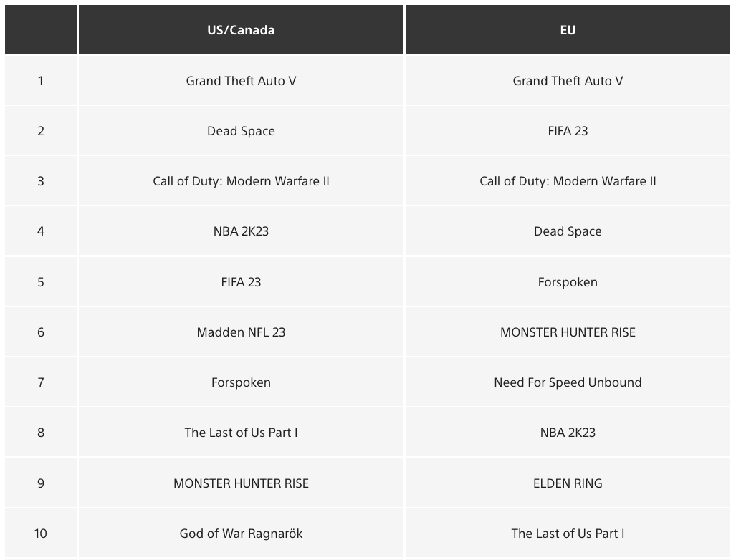Select FIFA 23 in US/Canada column
The width and height of the screenshot is (736, 560).
point(241,282)
